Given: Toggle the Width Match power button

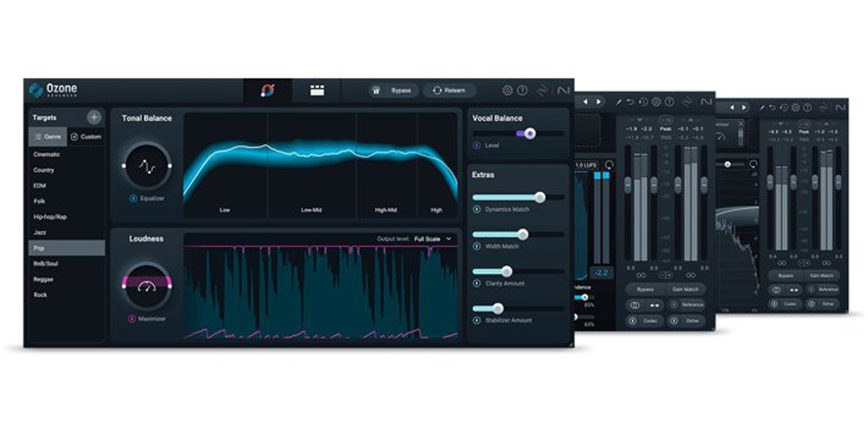Looking at the screenshot, I should click(x=477, y=247).
